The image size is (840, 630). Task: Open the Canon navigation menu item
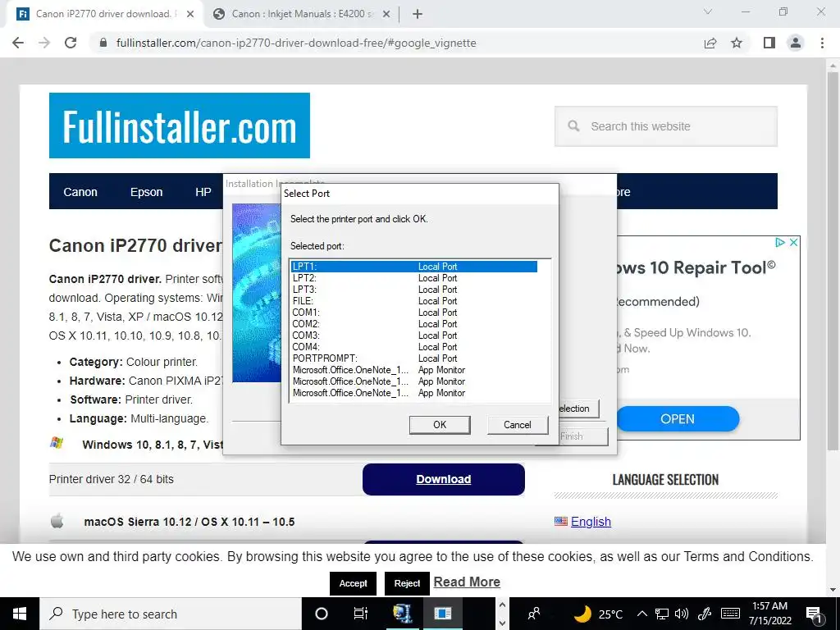point(80,192)
